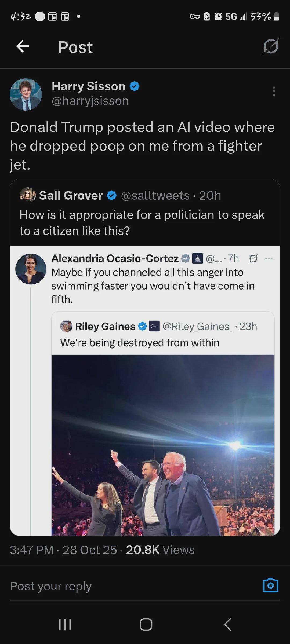Image resolution: width=290 pixels, height=644 pixels.
Task: Tap the Grok icon on the AOC tweet
Action: (253, 258)
